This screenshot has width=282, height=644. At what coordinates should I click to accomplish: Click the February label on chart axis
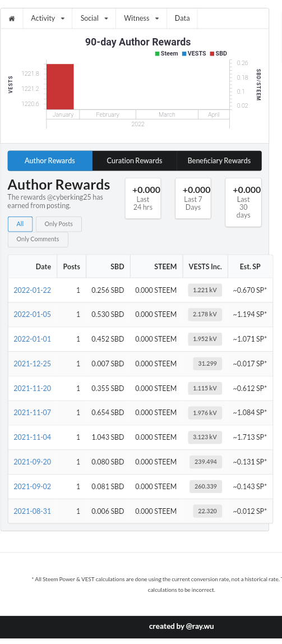coord(108,114)
